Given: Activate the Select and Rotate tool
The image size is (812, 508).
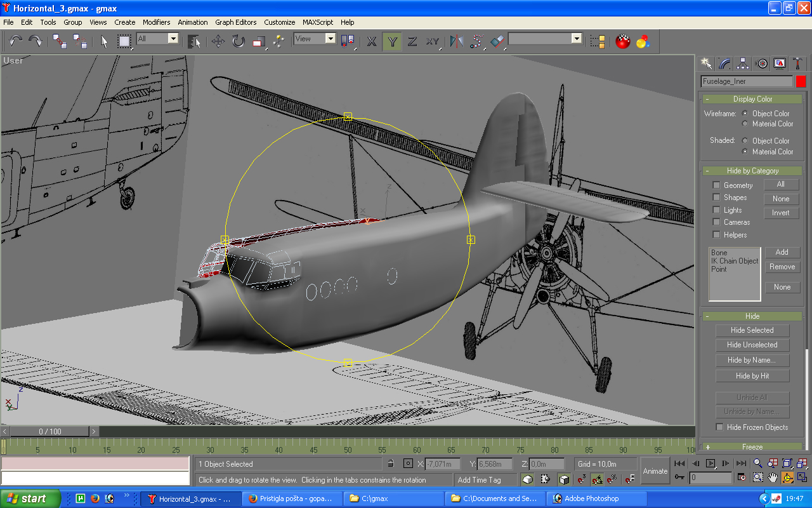Looking at the screenshot, I should coord(239,41).
